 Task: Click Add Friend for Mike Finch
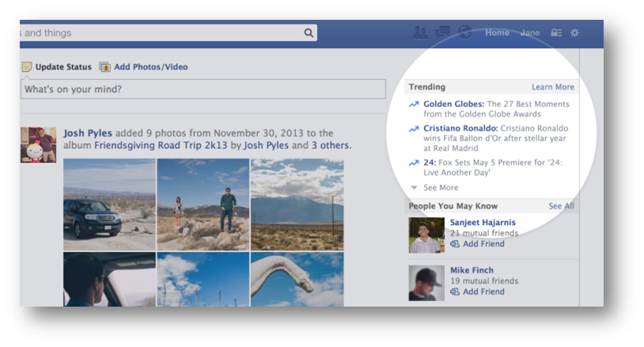(x=483, y=292)
